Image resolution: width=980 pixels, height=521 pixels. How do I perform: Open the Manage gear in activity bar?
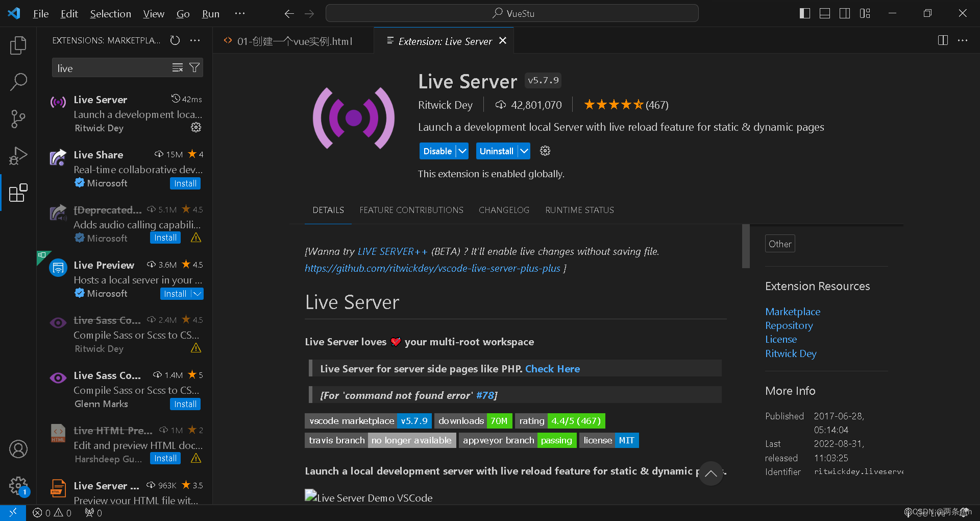tap(18, 486)
